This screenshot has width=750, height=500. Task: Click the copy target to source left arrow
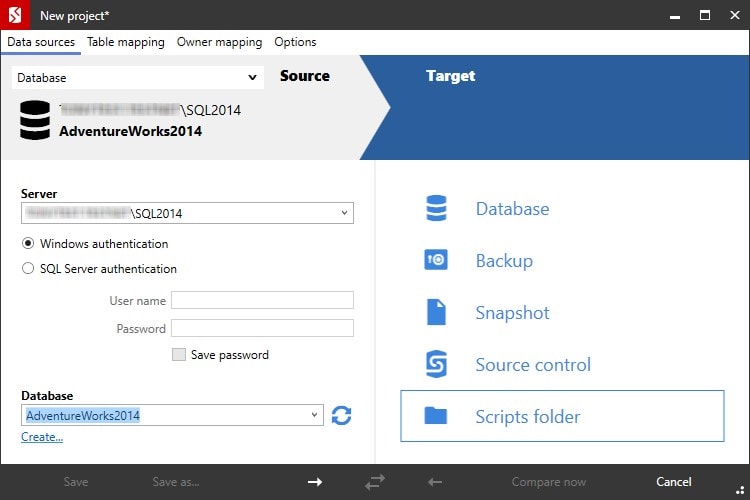(x=435, y=482)
